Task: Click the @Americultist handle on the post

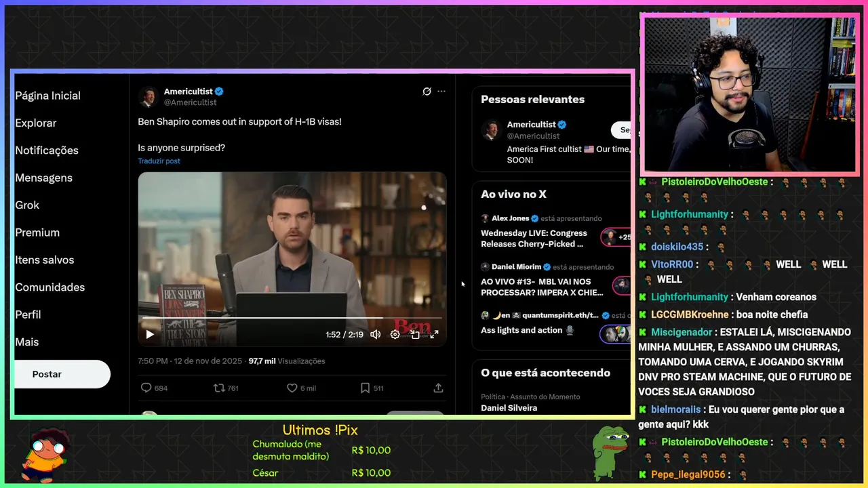Action: click(191, 102)
